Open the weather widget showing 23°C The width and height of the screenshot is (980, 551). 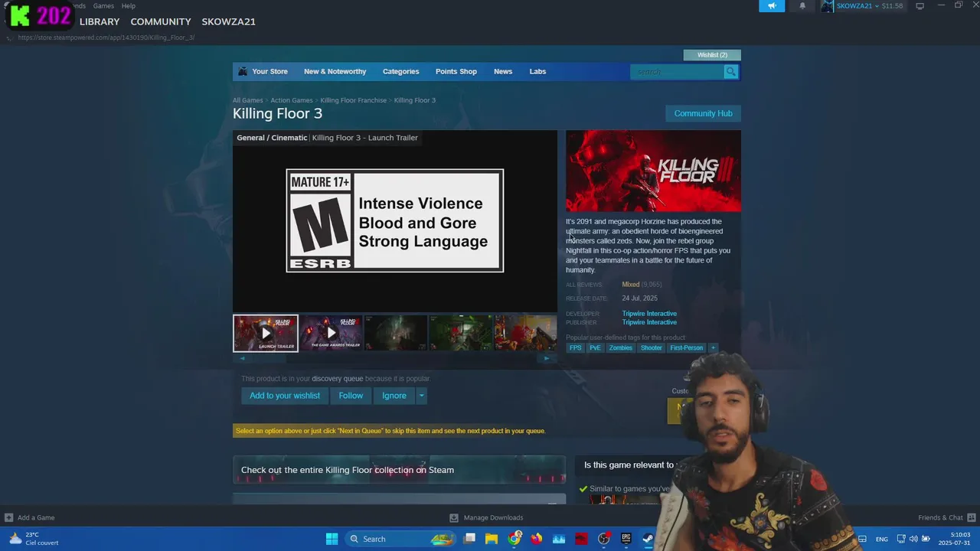(x=34, y=539)
